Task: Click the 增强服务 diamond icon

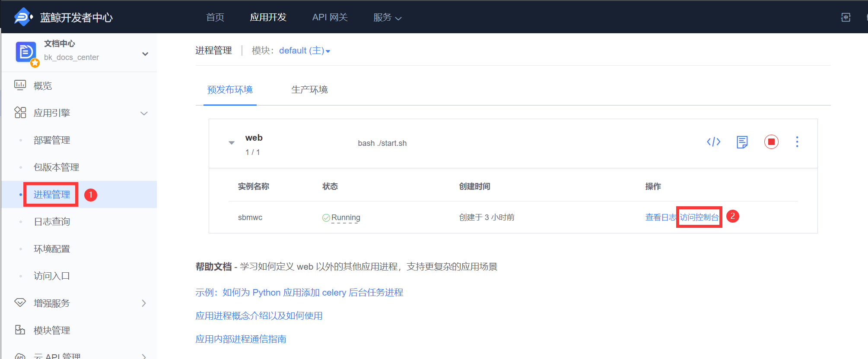Action: (20, 303)
